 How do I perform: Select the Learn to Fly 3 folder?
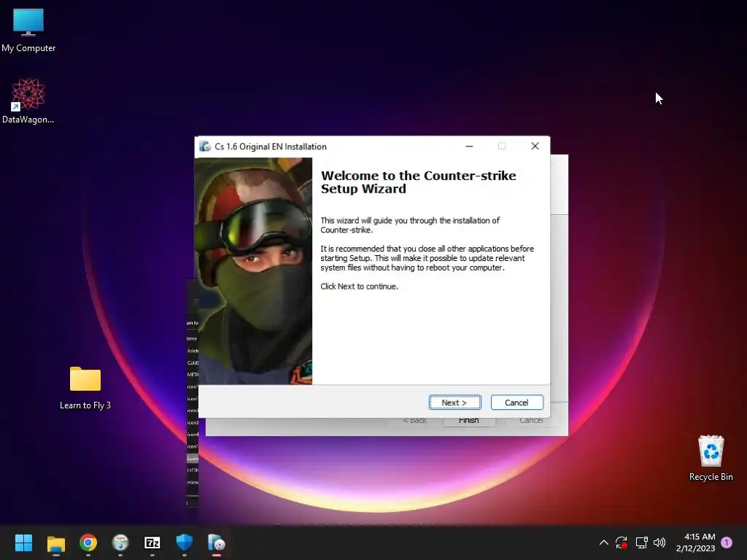[85, 388]
